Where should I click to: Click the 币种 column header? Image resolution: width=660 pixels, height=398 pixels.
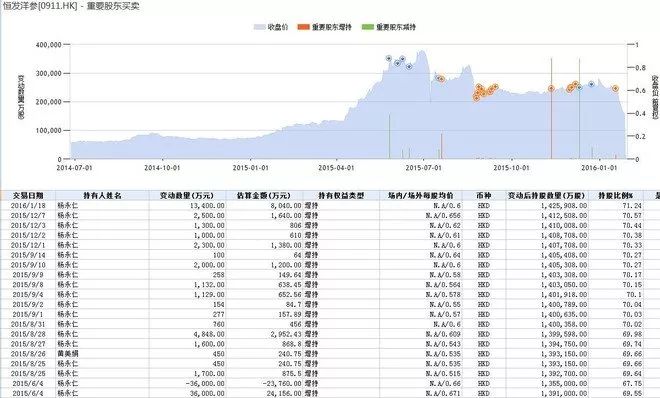pyautogui.click(x=484, y=196)
